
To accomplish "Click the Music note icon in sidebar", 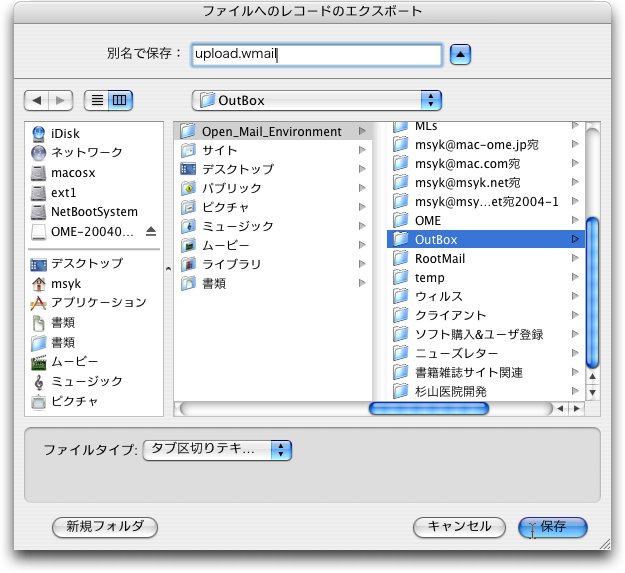I will click(x=39, y=382).
